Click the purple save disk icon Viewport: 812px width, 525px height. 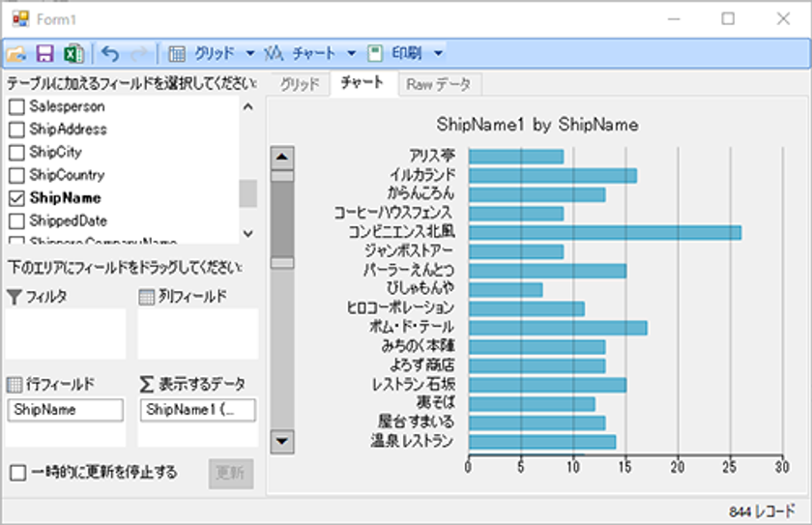pos(45,53)
